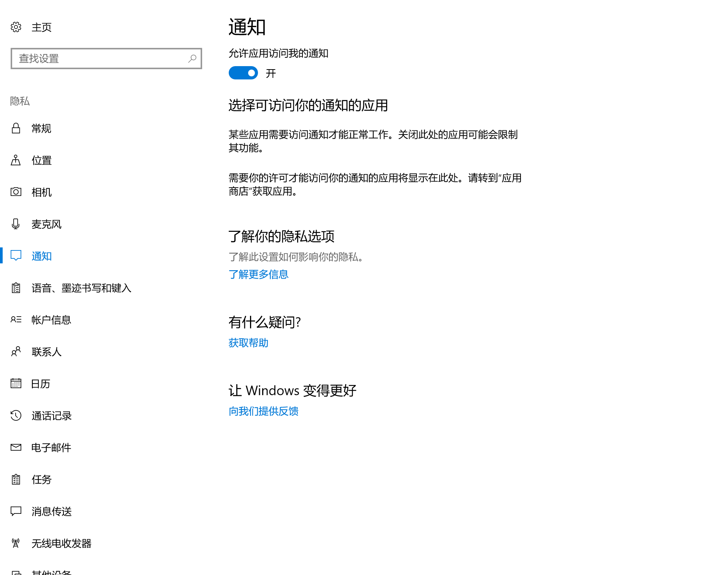
Task: Click the 获取帮助 link
Action: coord(248,343)
